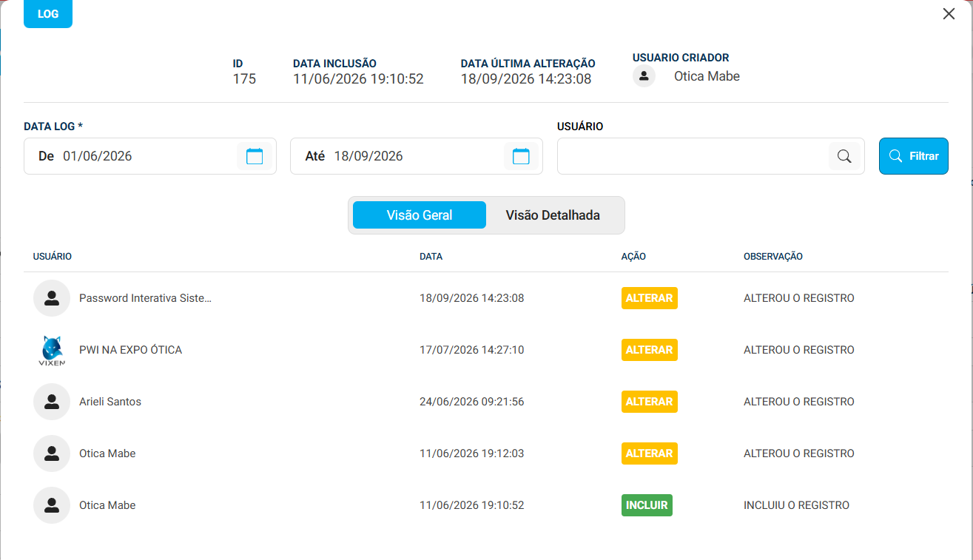Switch to Visão Detalhada view

(553, 215)
